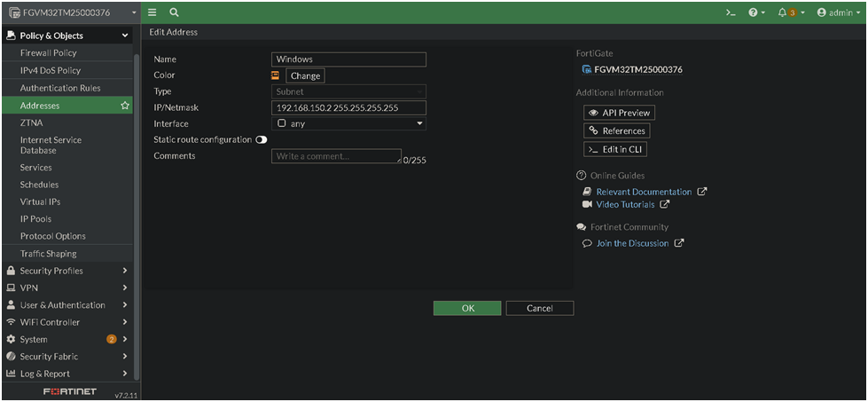
Task: Click the IP/Netmask field
Action: coord(348,108)
